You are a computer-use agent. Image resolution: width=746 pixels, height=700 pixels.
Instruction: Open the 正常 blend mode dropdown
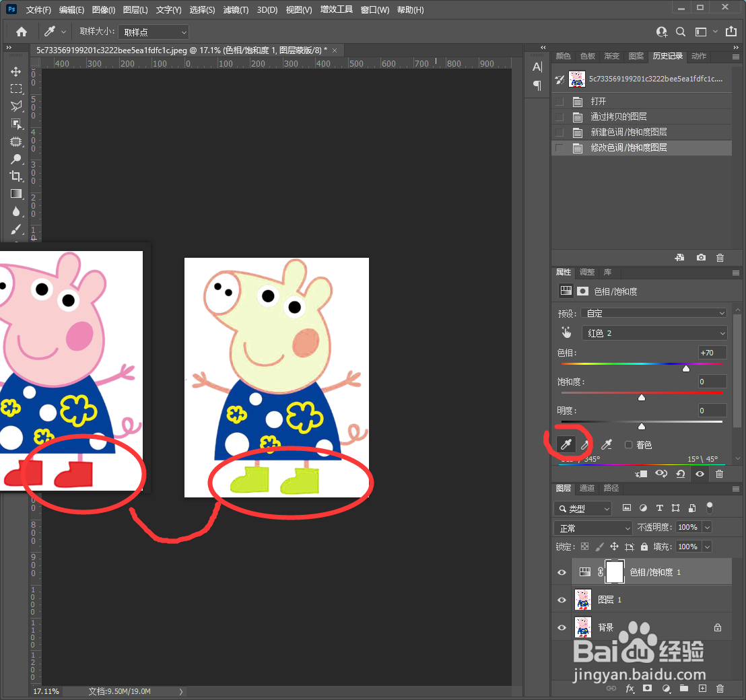[592, 528]
